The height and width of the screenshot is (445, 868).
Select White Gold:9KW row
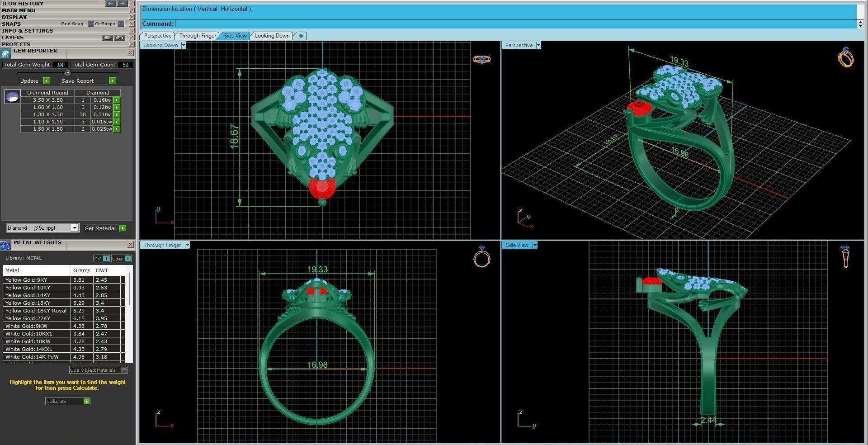pyautogui.click(x=64, y=326)
